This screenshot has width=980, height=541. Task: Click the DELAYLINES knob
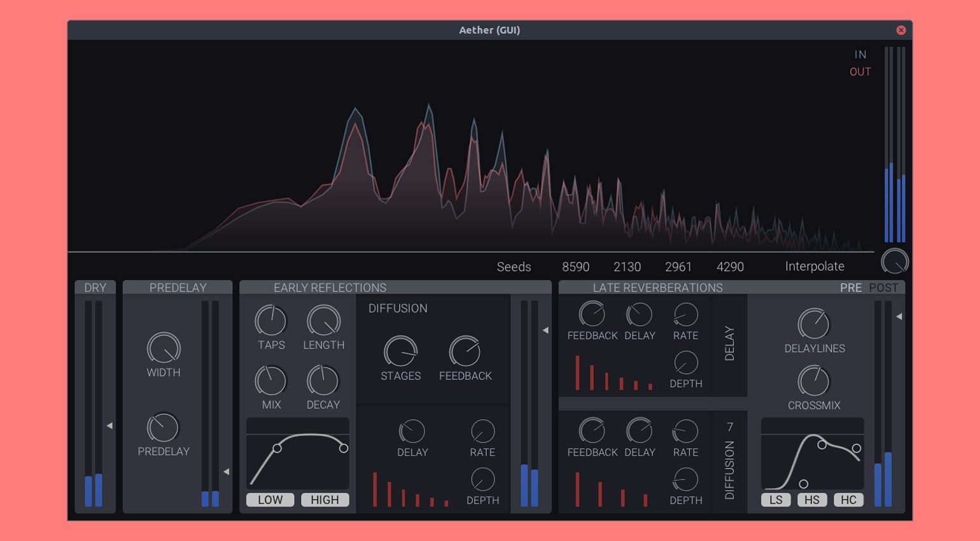pos(814,324)
